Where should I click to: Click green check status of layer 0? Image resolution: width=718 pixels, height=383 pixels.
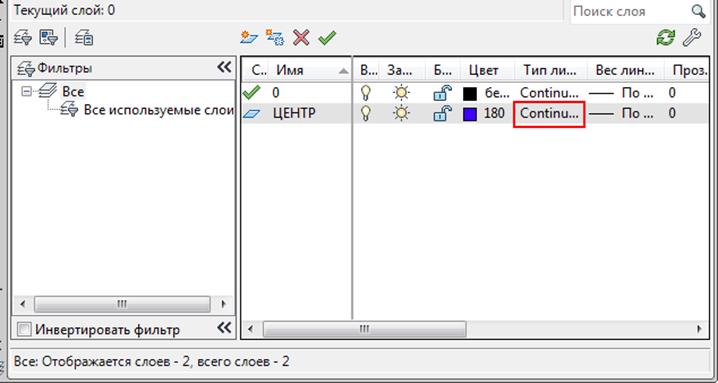click(251, 93)
